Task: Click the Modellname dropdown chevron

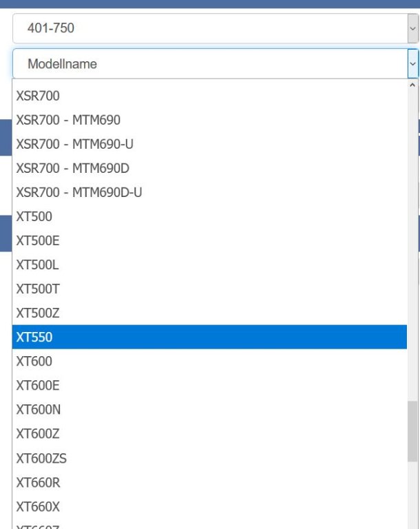Action: pyautogui.click(x=413, y=64)
